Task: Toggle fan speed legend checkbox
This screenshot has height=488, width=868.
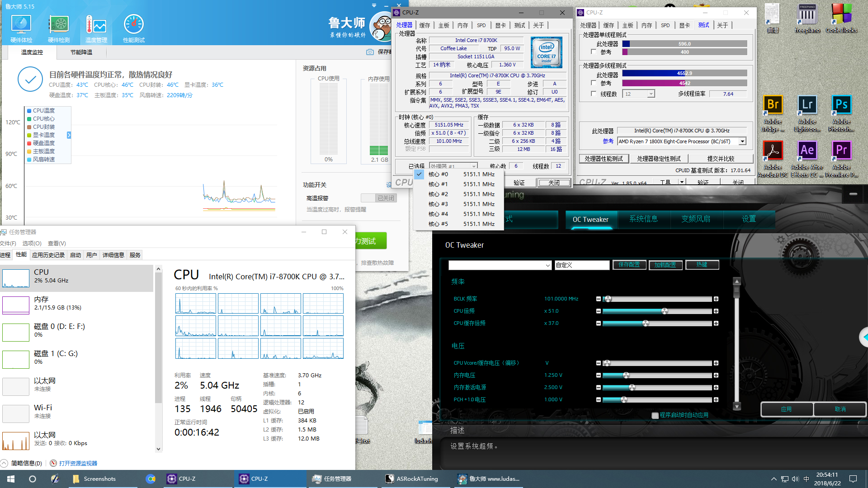Action: (29, 160)
